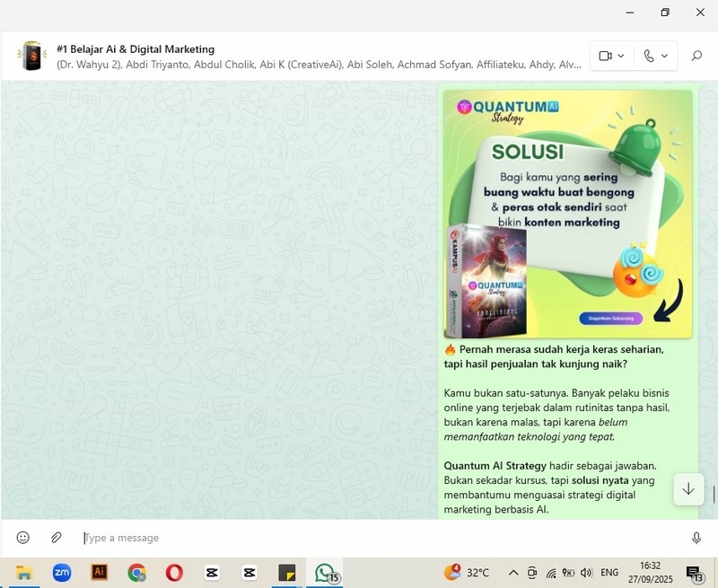Restore down the WhatsApp window
Viewport: 718px width, 588px height.
click(x=665, y=13)
